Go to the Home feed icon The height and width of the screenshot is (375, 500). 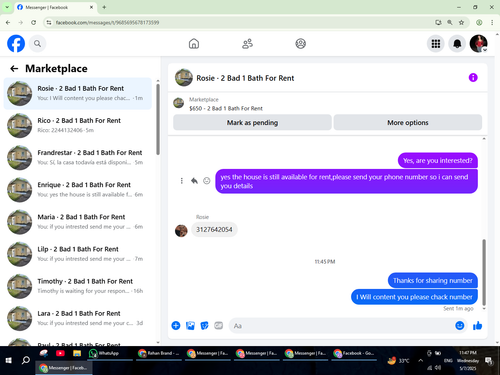click(x=194, y=44)
